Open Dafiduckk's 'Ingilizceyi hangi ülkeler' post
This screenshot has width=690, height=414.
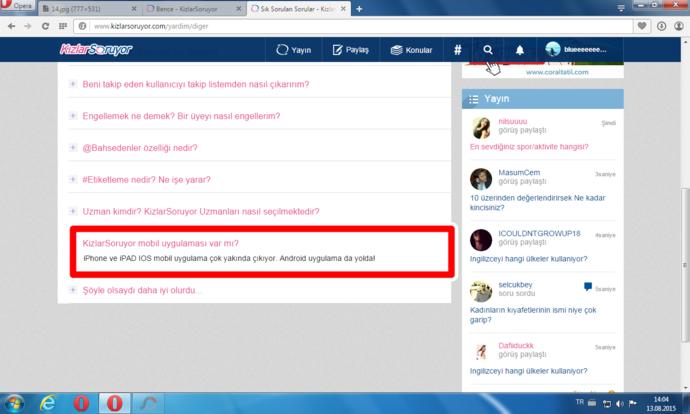528,371
